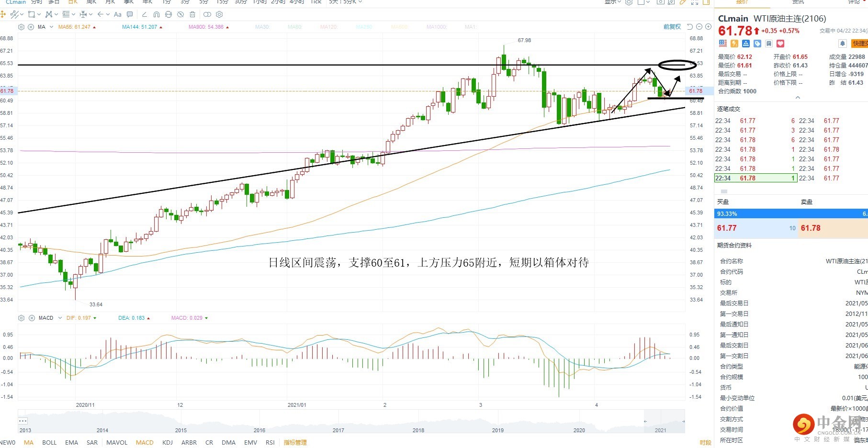Open the 显示 display dropdown

pos(612,2)
